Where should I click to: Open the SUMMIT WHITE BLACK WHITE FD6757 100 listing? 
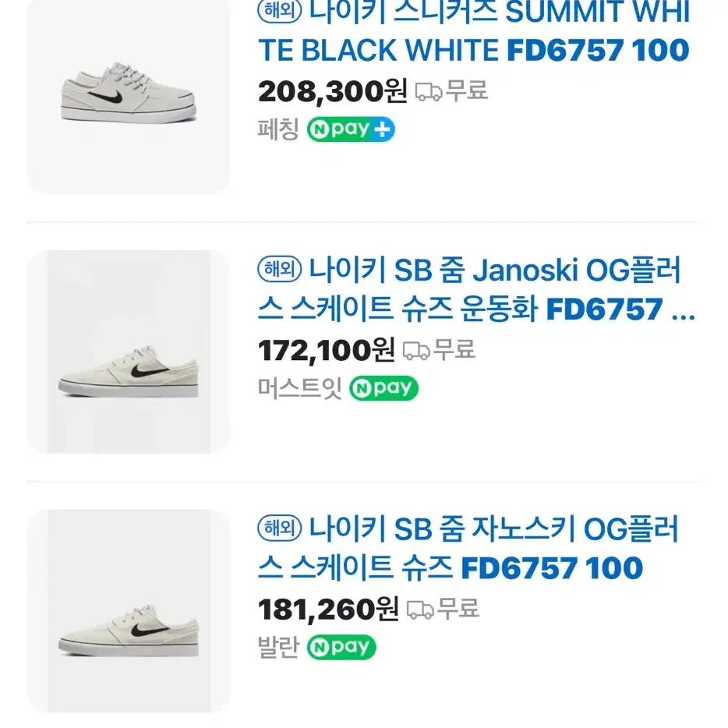point(474,30)
